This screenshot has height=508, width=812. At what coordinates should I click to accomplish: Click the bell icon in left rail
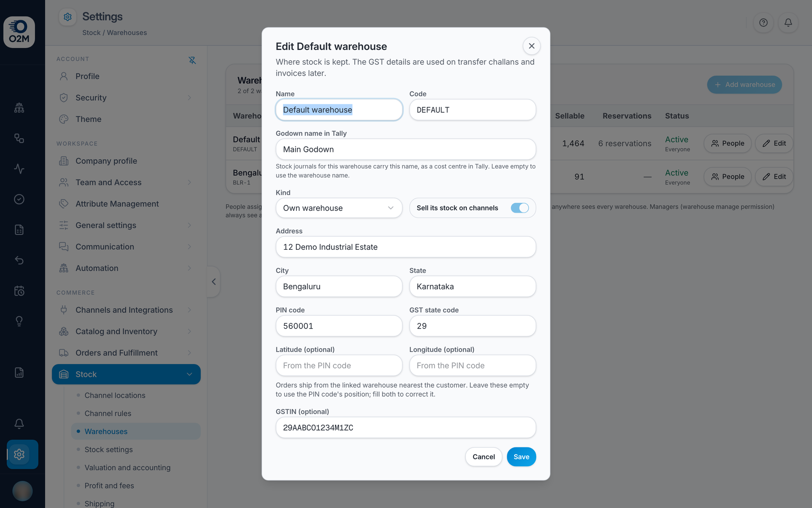click(19, 424)
